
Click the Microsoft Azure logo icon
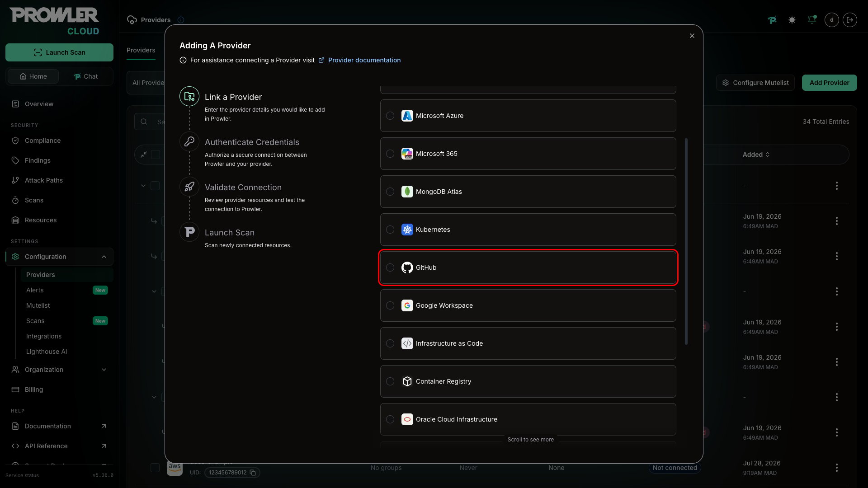pos(407,116)
